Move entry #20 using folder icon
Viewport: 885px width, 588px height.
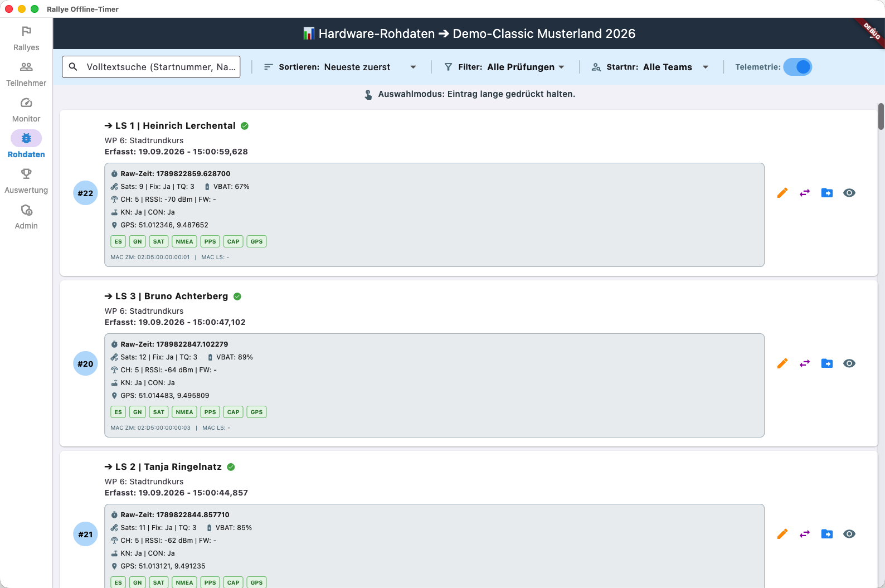(827, 363)
